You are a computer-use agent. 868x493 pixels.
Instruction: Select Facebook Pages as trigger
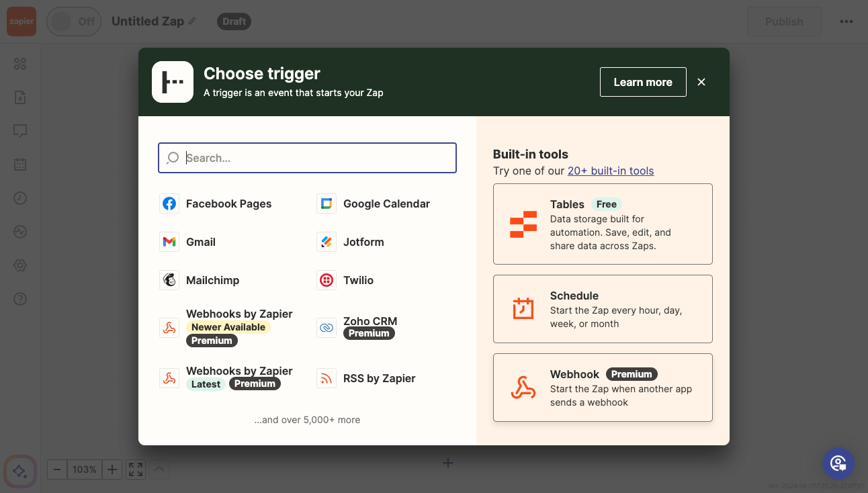tap(216, 204)
